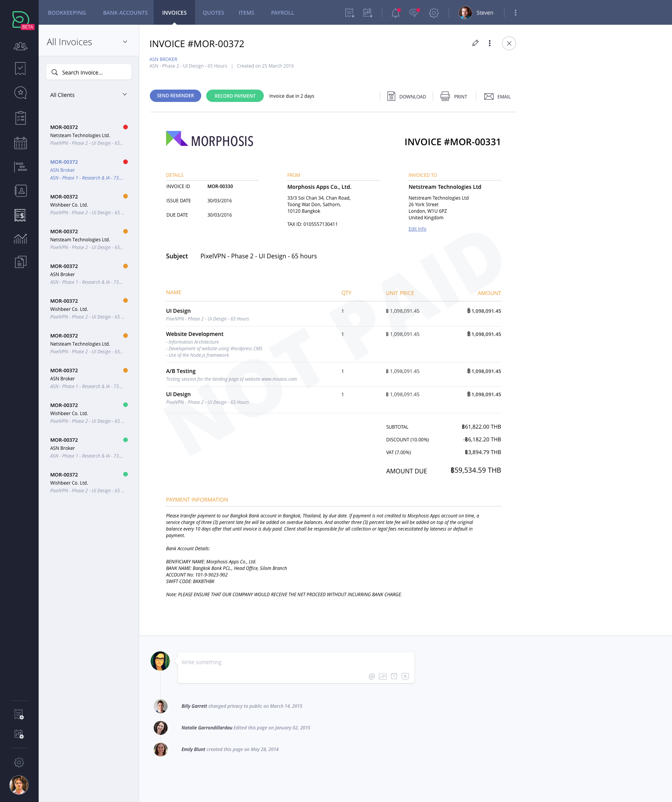Viewport: 672px width, 802px height.
Task: Open the settings gear in top bar
Action: pyautogui.click(x=434, y=13)
